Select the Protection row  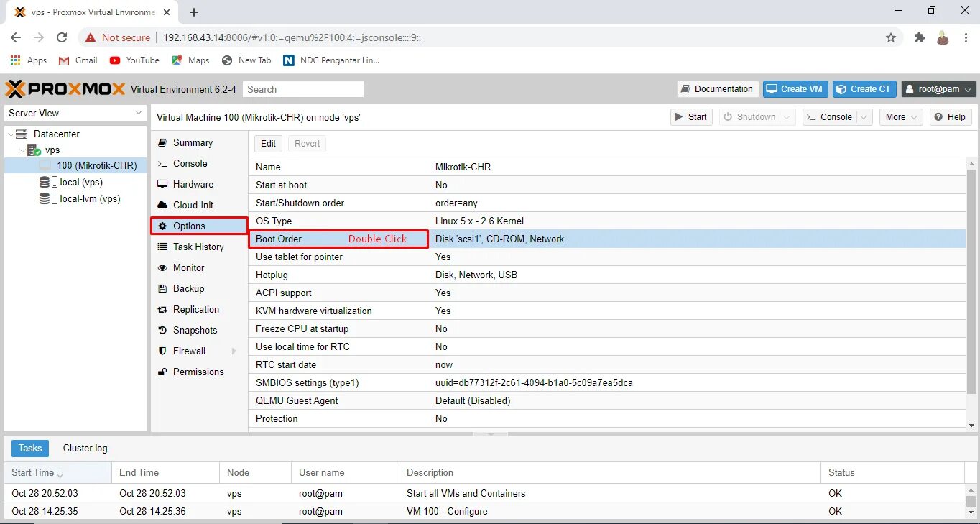pyautogui.click(x=607, y=418)
